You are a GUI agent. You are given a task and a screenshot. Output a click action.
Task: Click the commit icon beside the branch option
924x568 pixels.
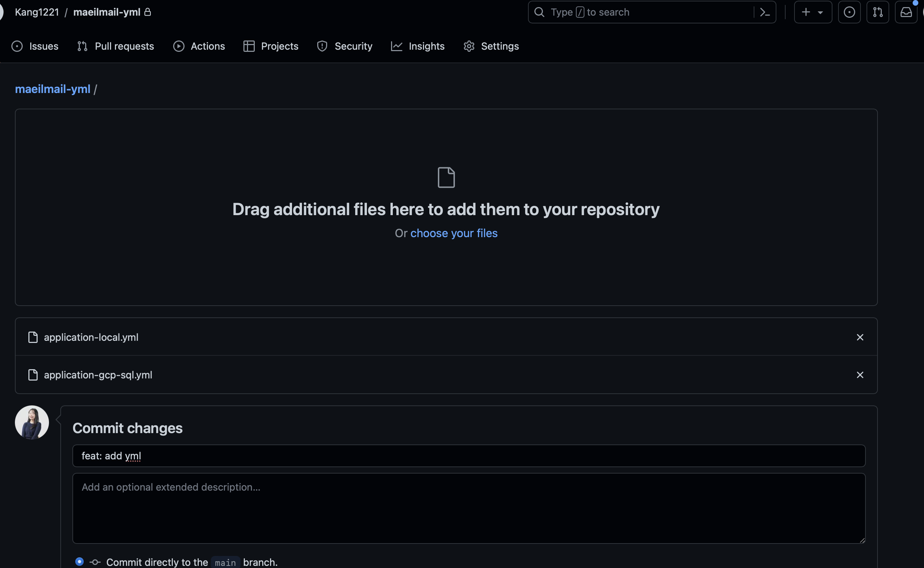[x=95, y=562]
